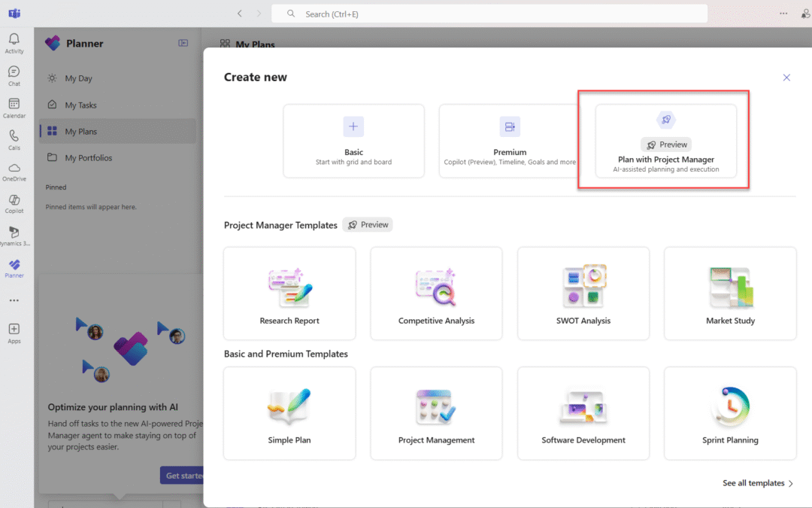Click the Premium plan icon
Image resolution: width=812 pixels, height=508 pixels.
pyautogui.click(x=510, y=126)
